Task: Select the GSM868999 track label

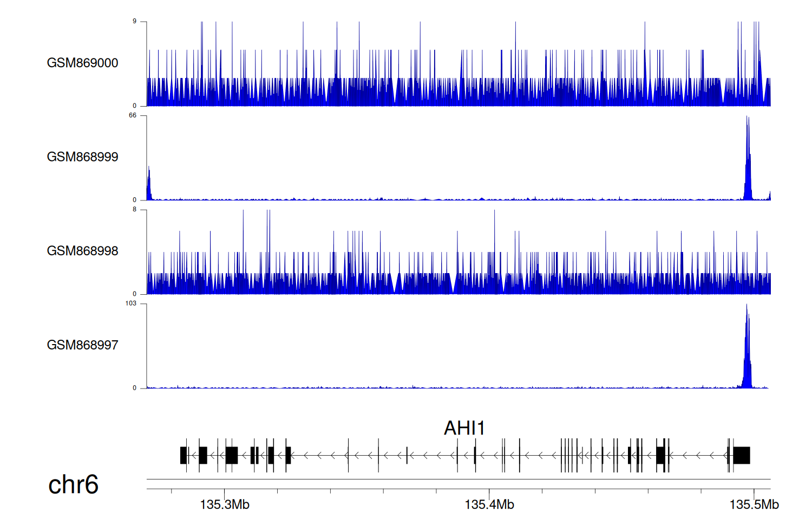Action: coord(82,157)
